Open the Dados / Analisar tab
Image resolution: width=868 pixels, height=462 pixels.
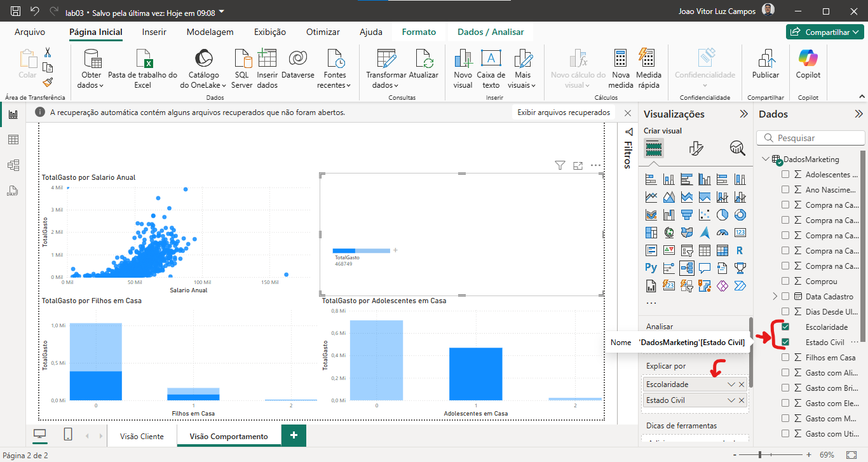pyautogui.click(x=491, y=32)
